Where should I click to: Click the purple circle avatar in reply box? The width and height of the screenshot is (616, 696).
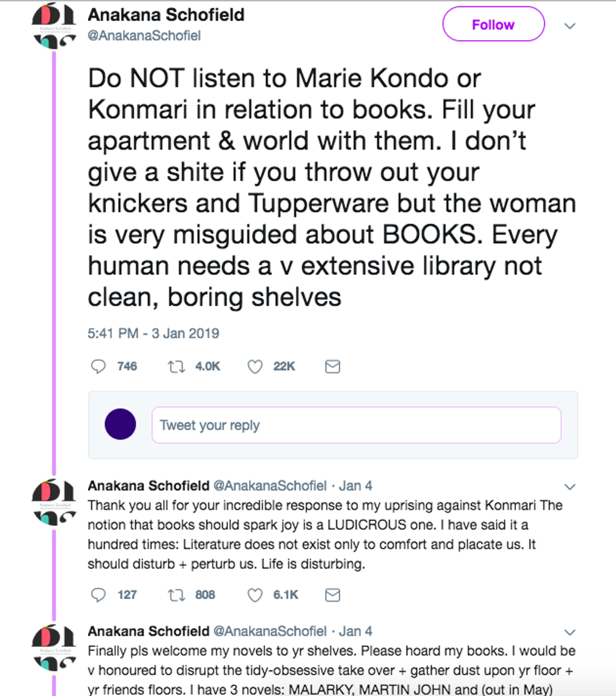pos(120,424)
